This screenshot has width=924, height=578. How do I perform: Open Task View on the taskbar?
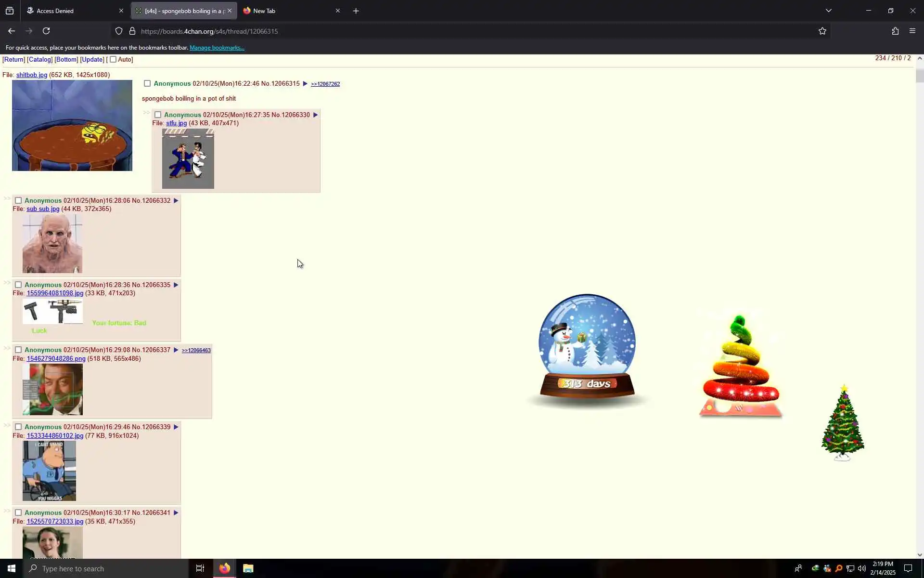(x=200, y=568)
